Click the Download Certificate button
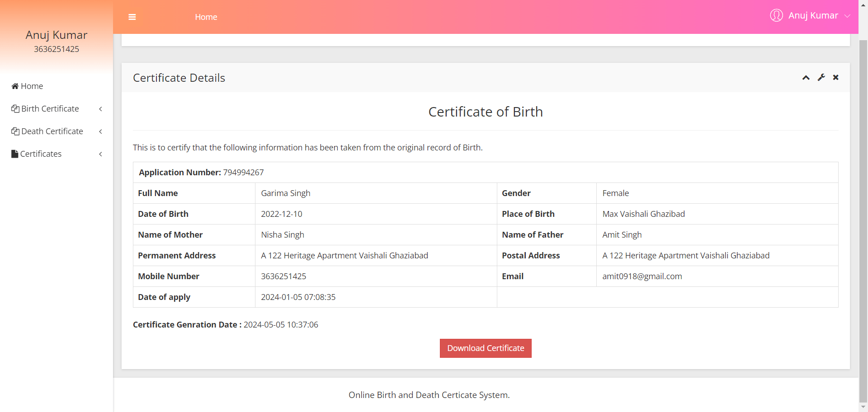Viewport: 868px width, 412px height. point(485,348)
